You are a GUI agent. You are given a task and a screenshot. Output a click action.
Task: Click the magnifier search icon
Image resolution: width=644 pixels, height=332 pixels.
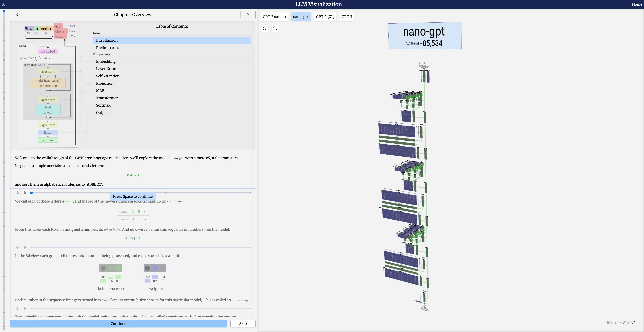tap(275, 28)
